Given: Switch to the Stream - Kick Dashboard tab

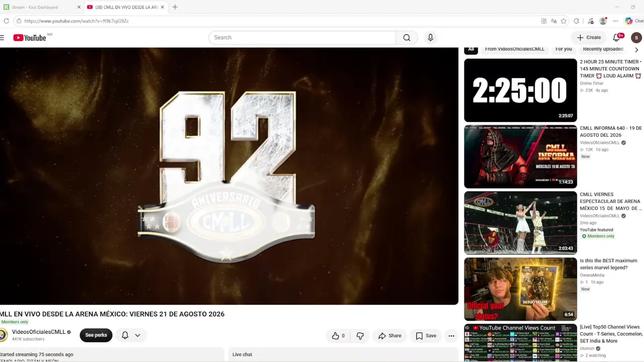Looking at the screenshot, I should tap(41, 7).
